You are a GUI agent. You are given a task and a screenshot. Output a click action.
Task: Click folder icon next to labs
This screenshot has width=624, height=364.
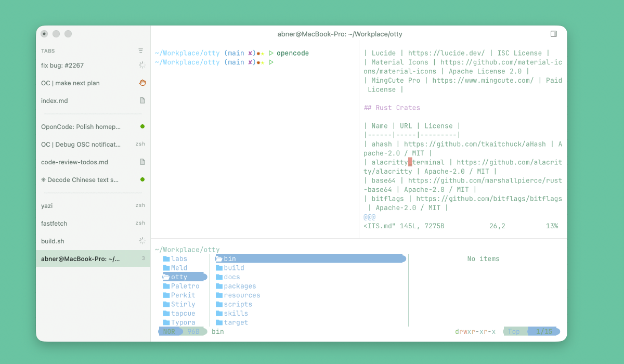[166, 259]
